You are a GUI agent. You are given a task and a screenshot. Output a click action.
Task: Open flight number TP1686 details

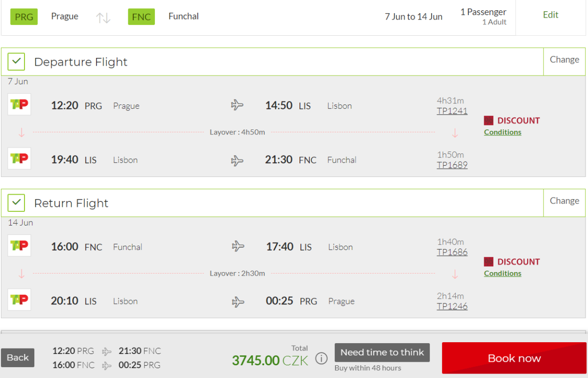point(452,252)
